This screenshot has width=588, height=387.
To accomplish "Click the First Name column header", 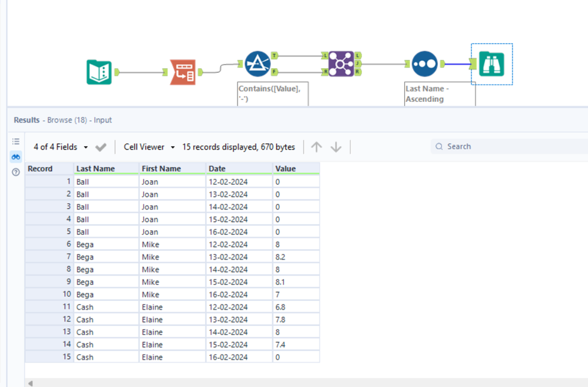I will point(173,168).
